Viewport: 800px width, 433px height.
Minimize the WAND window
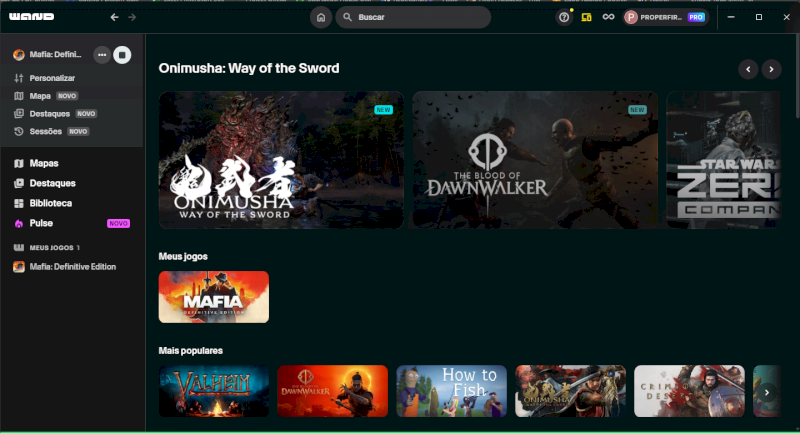[x=731, y=17]
